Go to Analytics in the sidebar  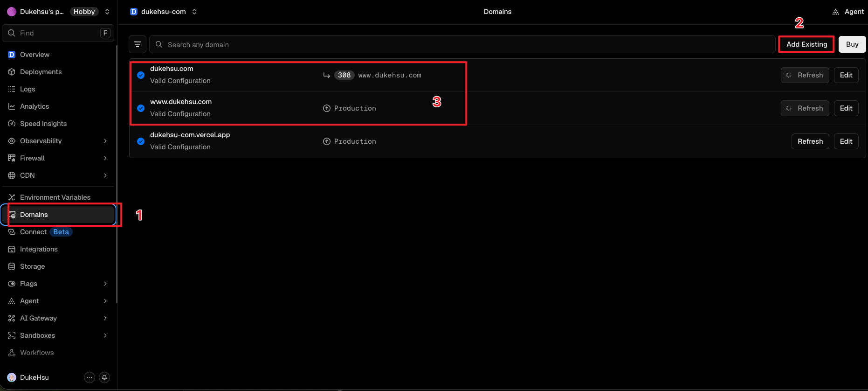click(x=58, y=106)
